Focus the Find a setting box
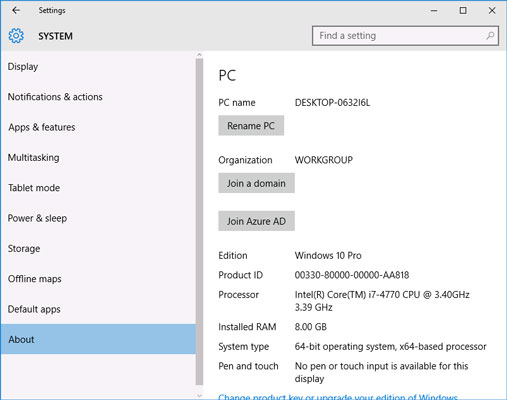The height and width of the screenshot is (400, 507). tap(405, 36)
